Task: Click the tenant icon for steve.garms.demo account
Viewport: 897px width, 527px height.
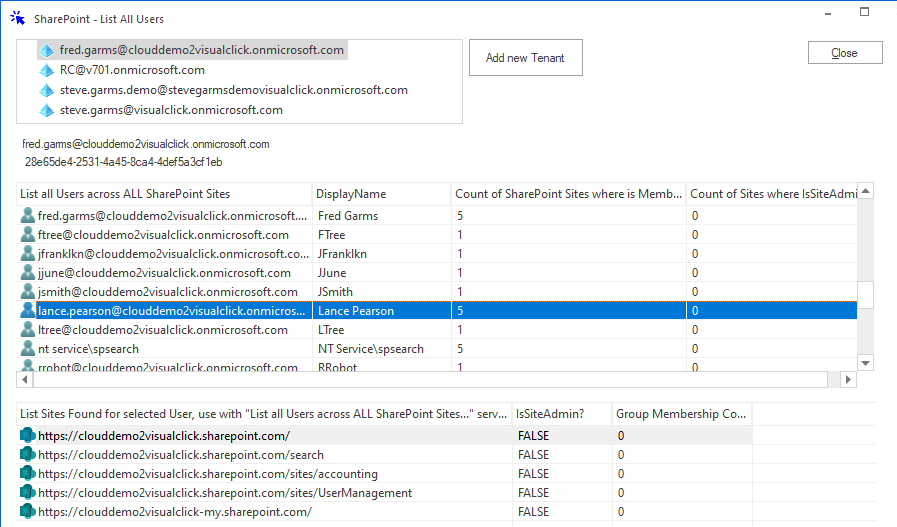Action: (46, 90)
